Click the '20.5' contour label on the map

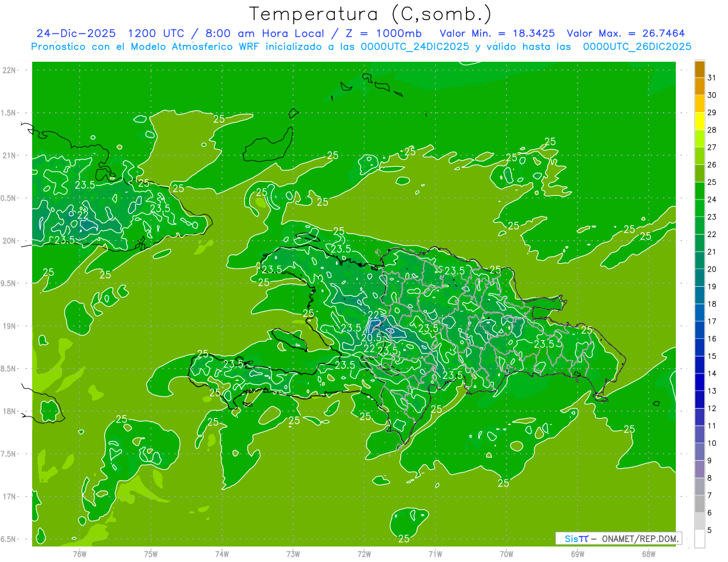[x=371, y=338]
